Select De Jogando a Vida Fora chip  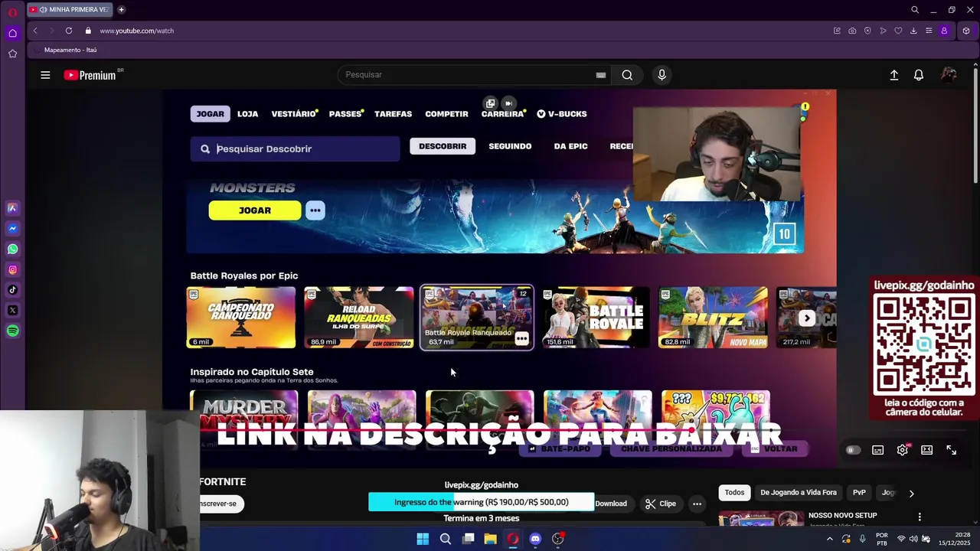click(799, 493)
